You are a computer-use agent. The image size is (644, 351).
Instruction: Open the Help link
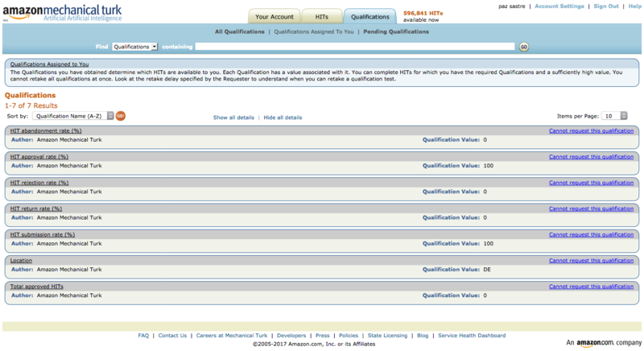[x=635, y=6]
